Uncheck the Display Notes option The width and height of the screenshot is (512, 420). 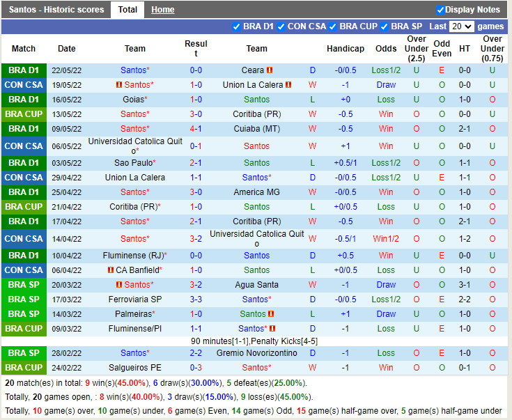[x=440, y=10]
